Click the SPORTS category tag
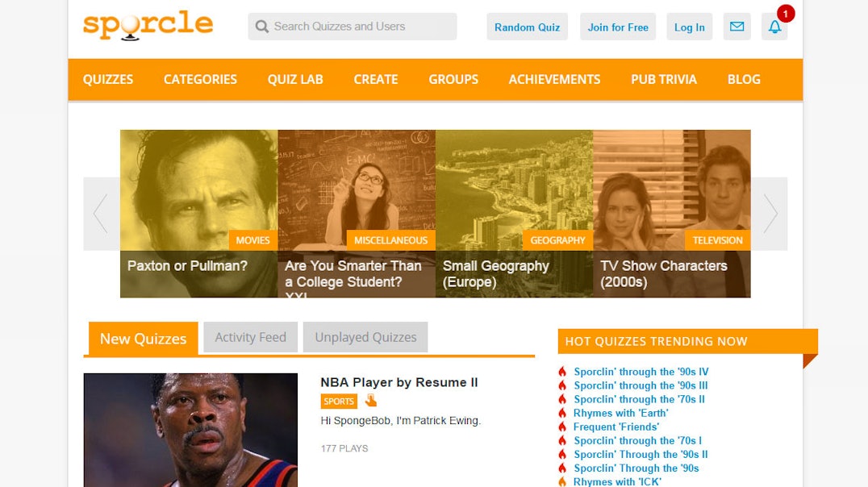This screenshot has width=868, height=487. [x=339, y=402]
